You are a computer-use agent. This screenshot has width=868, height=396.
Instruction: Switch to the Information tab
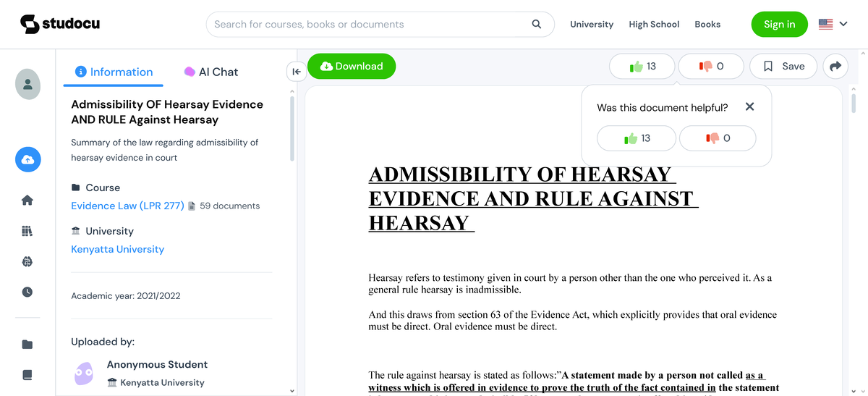[114, 72]
